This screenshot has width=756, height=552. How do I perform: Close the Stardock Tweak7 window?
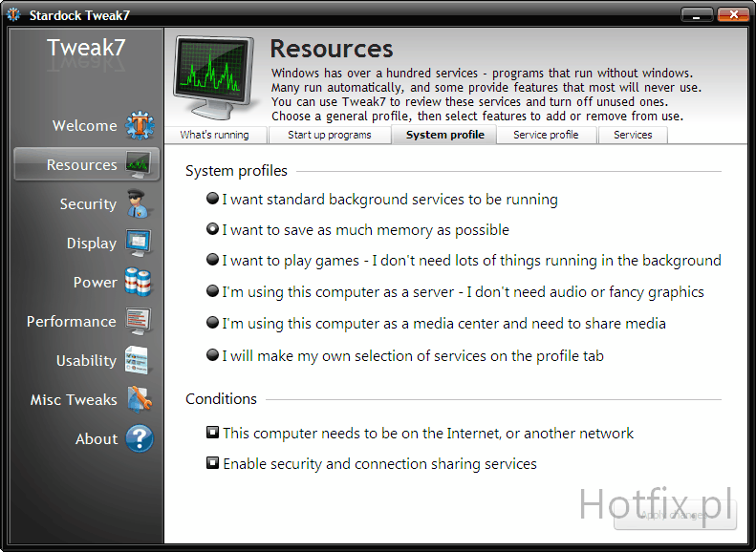tap(733, 15)
